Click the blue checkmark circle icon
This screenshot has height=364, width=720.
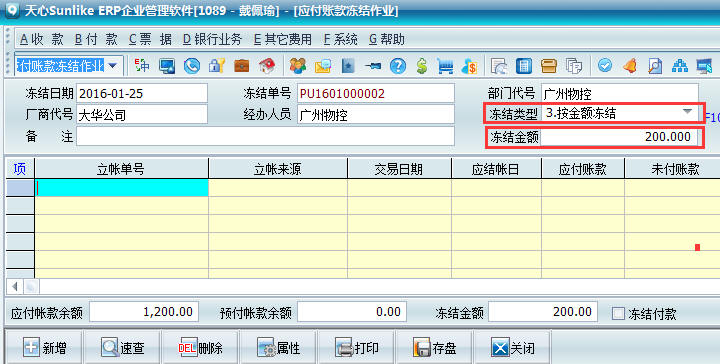605,66
